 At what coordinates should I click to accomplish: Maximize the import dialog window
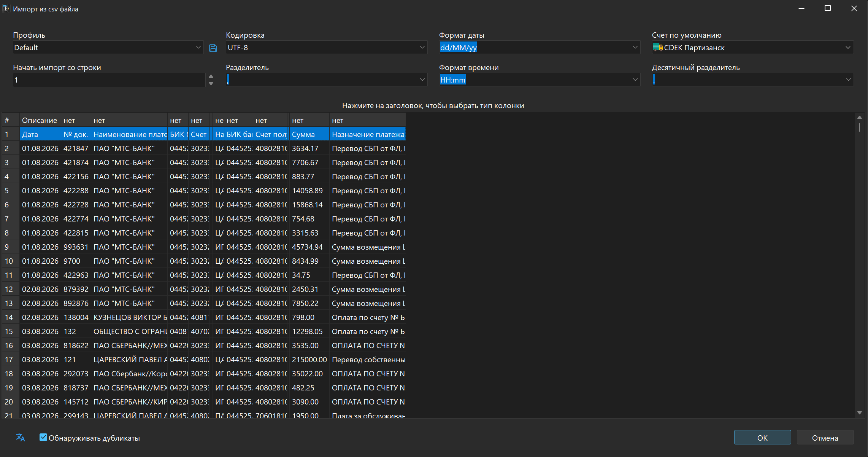827,8
